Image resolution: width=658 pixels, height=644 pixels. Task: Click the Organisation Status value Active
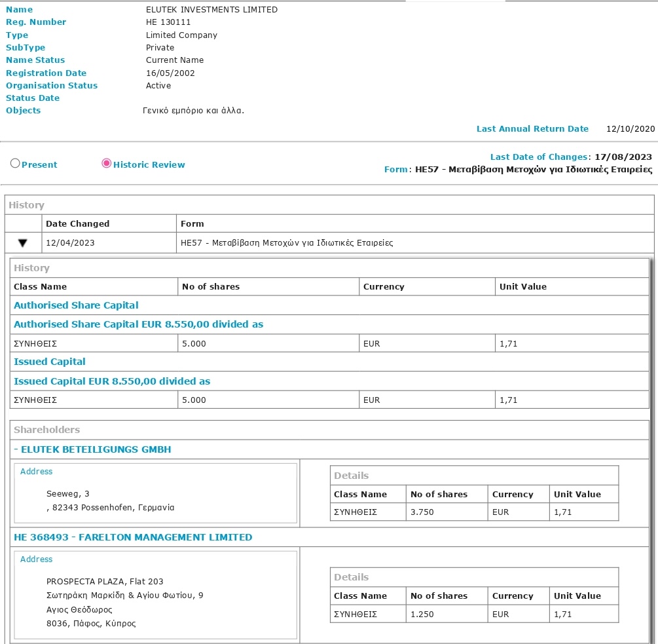tap(158, 86)
